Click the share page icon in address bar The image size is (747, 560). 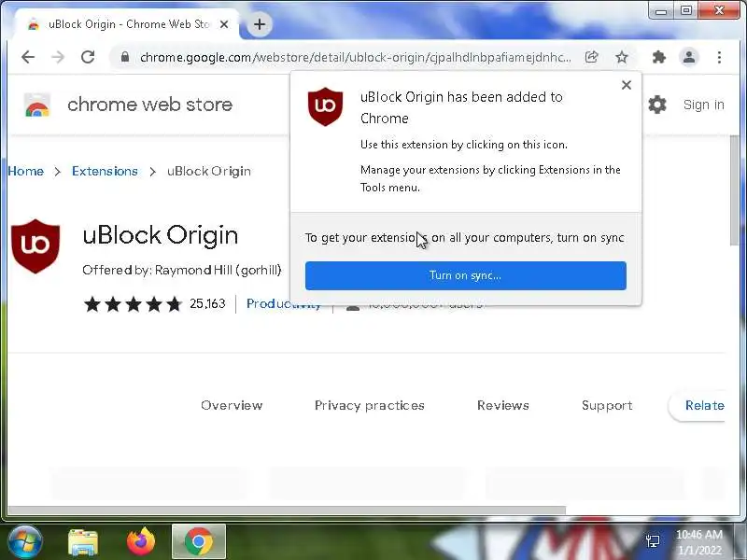point(591,58)
